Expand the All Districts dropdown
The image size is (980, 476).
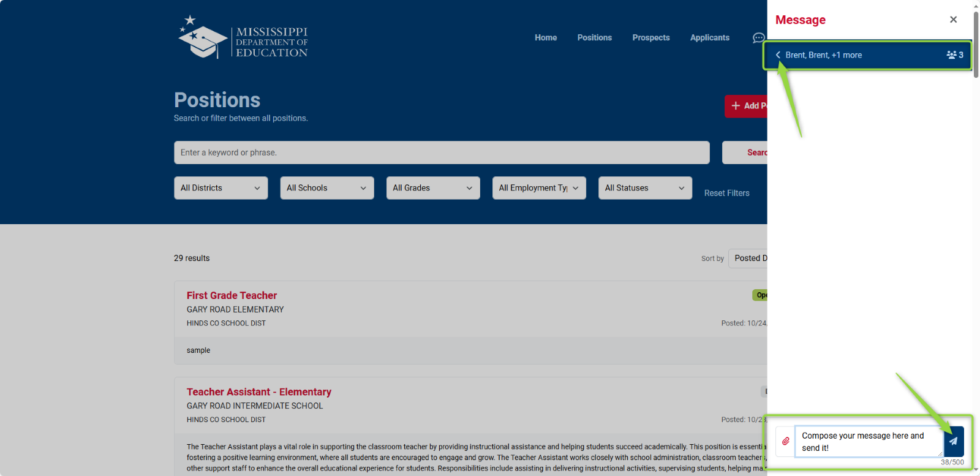[221, 188]
